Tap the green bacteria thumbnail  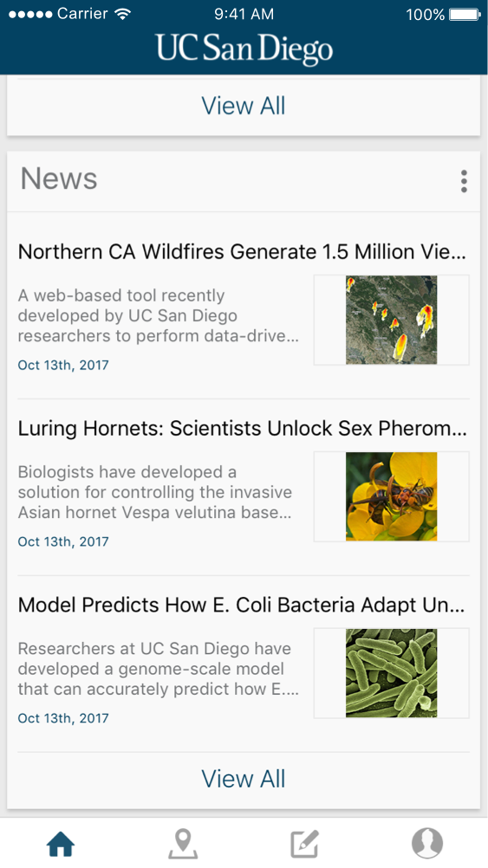point(392,673)
